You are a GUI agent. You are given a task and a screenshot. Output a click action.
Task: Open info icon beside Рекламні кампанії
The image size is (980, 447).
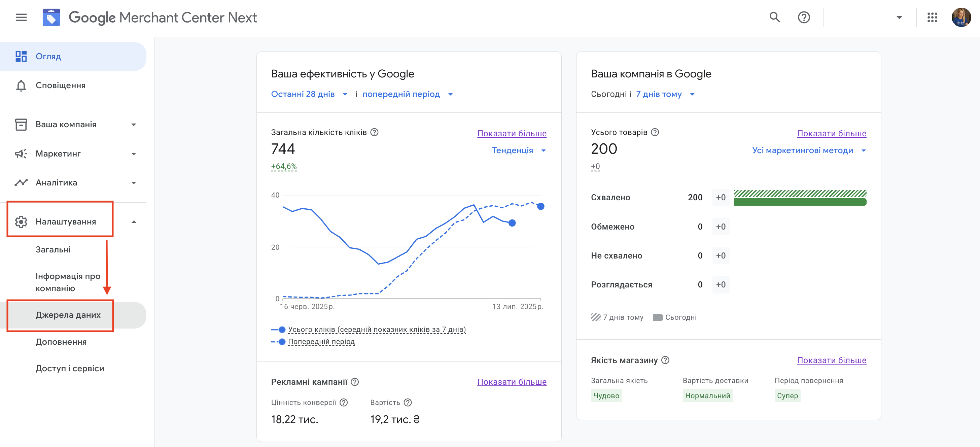[x=355, y=382]
